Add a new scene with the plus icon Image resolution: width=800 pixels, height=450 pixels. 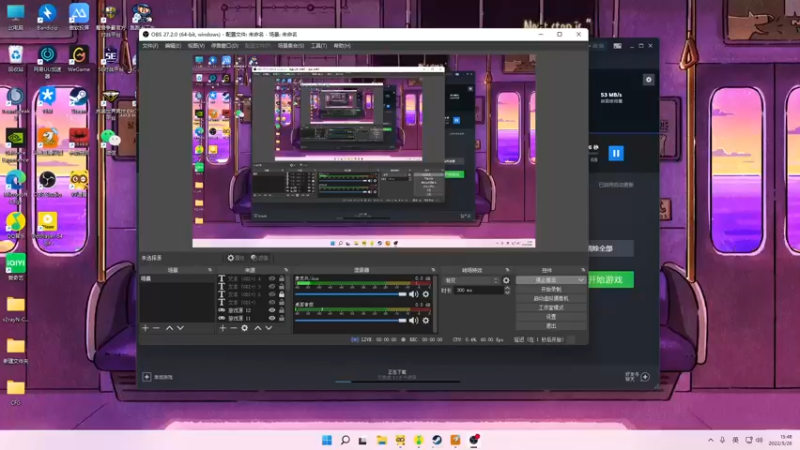(x=145, y=328)
